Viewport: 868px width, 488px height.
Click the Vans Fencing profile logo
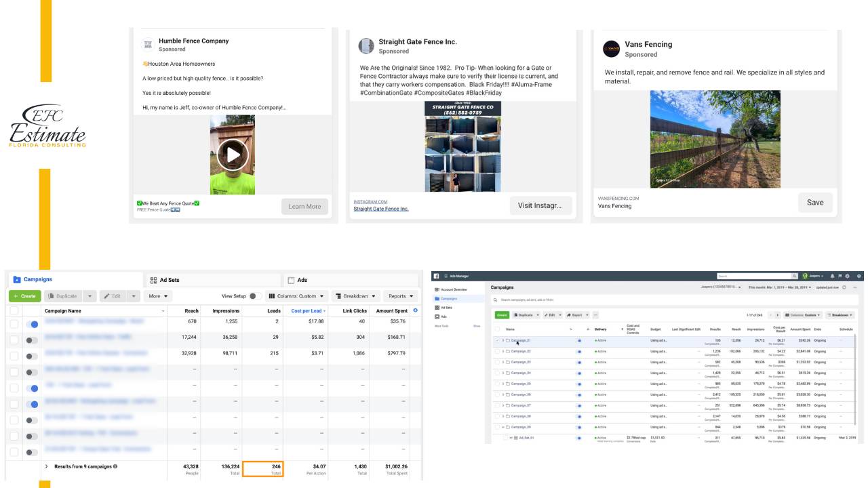[x=611, y=49]
